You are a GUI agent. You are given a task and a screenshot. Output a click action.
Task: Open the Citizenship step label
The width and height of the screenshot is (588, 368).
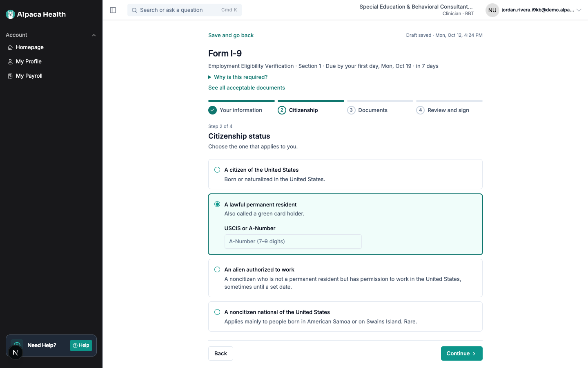[303, 110]
